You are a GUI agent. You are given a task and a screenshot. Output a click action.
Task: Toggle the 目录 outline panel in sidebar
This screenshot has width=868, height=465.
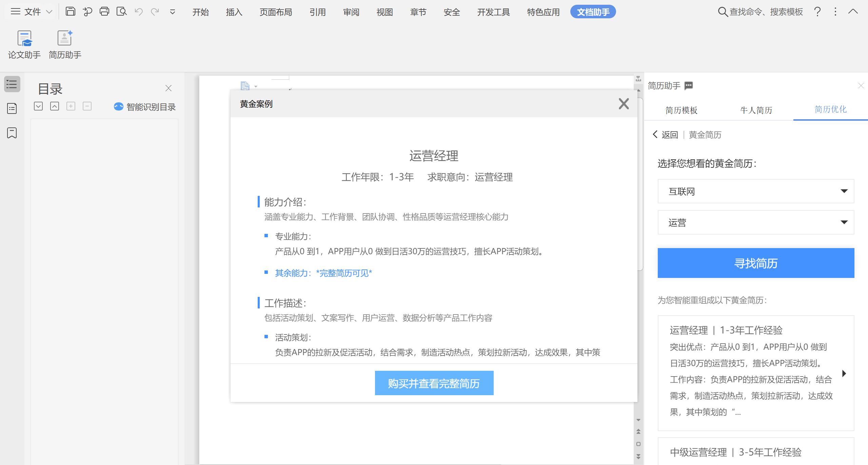(11, 84)
